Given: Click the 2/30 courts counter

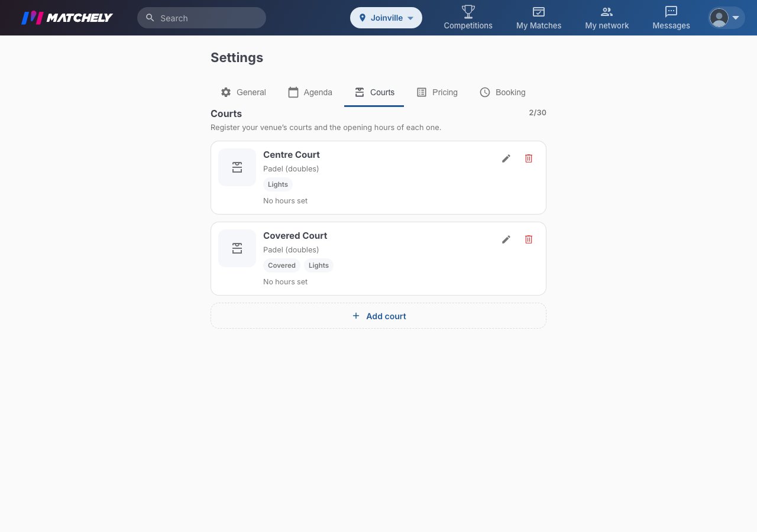Looking at the screenshot, I should point(538,112).
